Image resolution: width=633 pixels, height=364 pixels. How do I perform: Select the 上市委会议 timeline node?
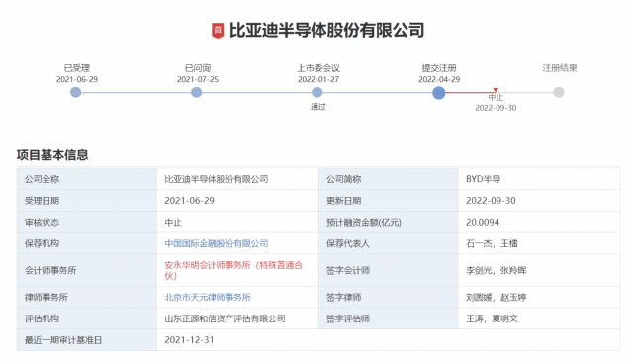tap(317, 92)
